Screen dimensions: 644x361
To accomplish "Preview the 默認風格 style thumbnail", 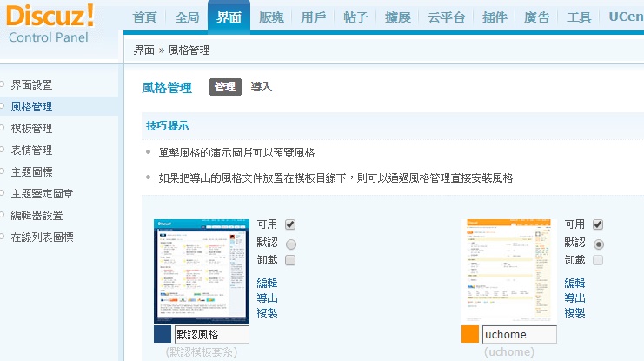I will tap(201, 271).
